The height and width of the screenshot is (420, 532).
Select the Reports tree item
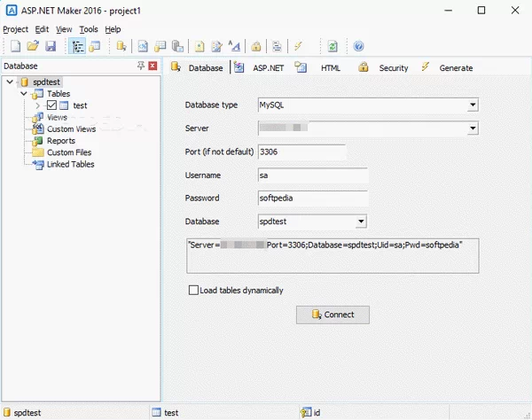click(x=61, y=141)
